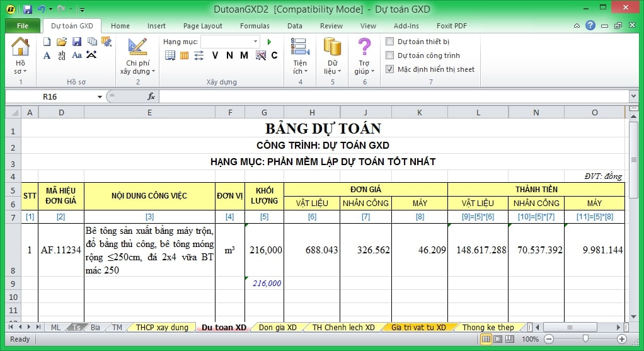
Task: Open the Hồ sơ house icon menu
Action: (20, 55)
